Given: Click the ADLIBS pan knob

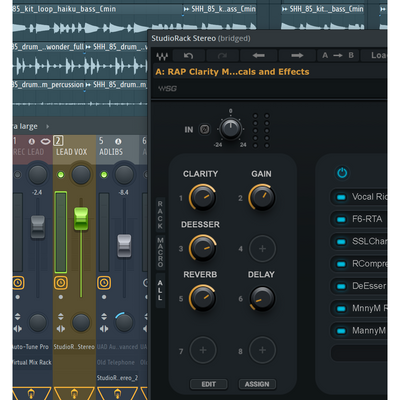Looking at the screenshot, I should [124, 174].
